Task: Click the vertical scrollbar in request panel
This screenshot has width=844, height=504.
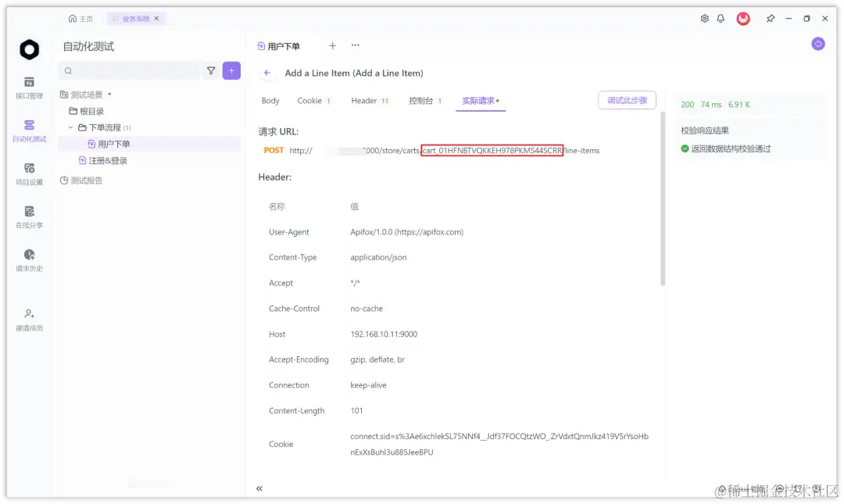Action: coord(663,198)
